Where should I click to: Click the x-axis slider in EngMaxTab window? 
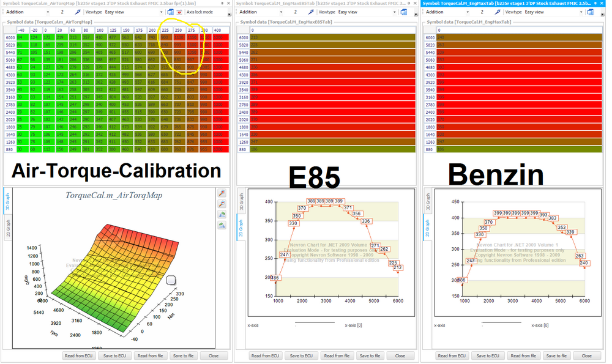[501, 322]
